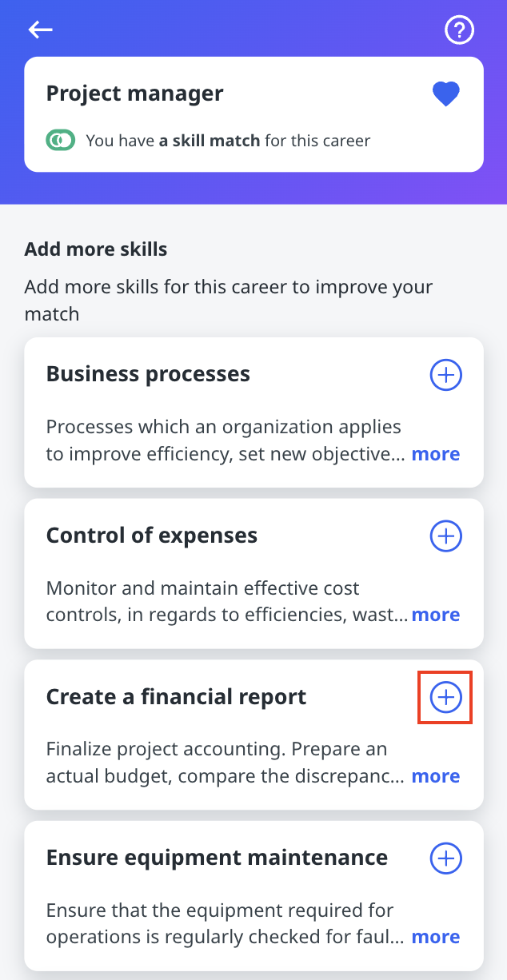Go back using the back arrow
This screenshot has height=980, width=507.
pyautogui.click(x=40, y=30)
